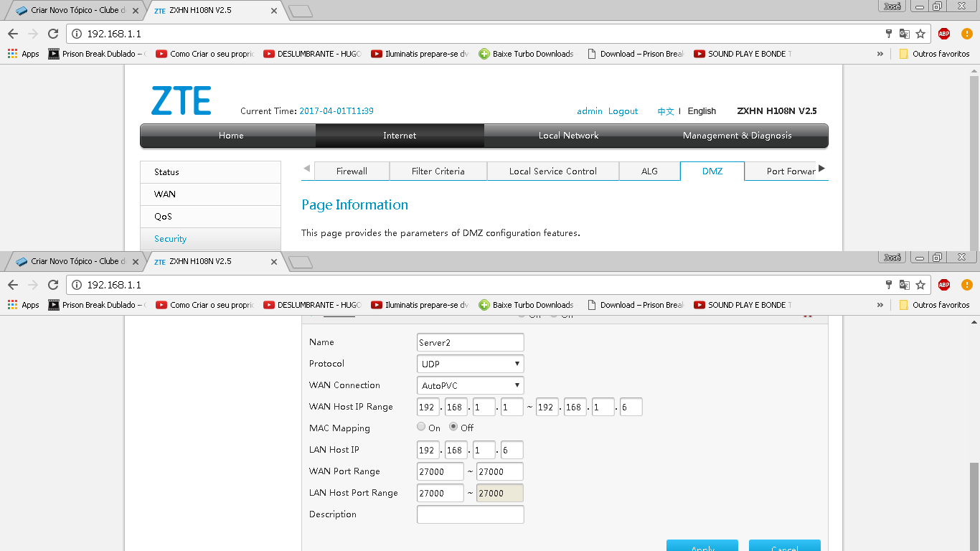Open the Home navigation menu
The width and height of the screenshot is (980, 551).
pos(231,136)
